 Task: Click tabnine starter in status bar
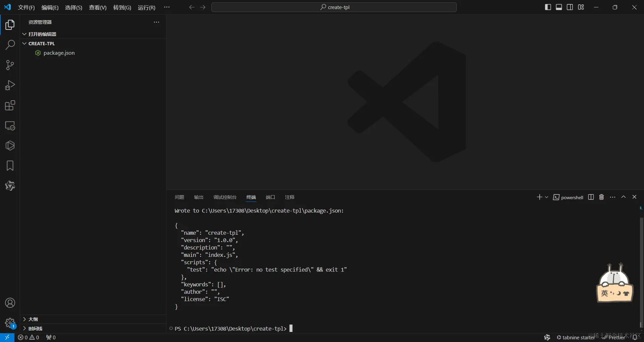576,337
